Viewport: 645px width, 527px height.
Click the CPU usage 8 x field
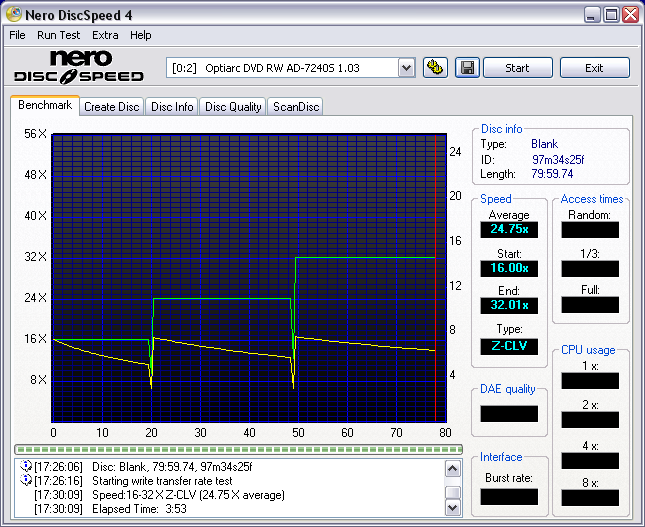pos(590,498)
